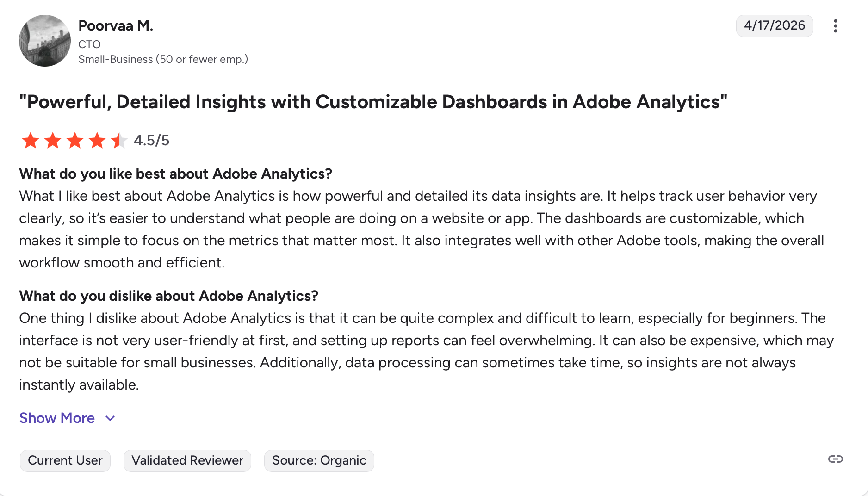Select the Current User tag
The height and width of the screenshot is (496, 868).
(x=65, y=460)
